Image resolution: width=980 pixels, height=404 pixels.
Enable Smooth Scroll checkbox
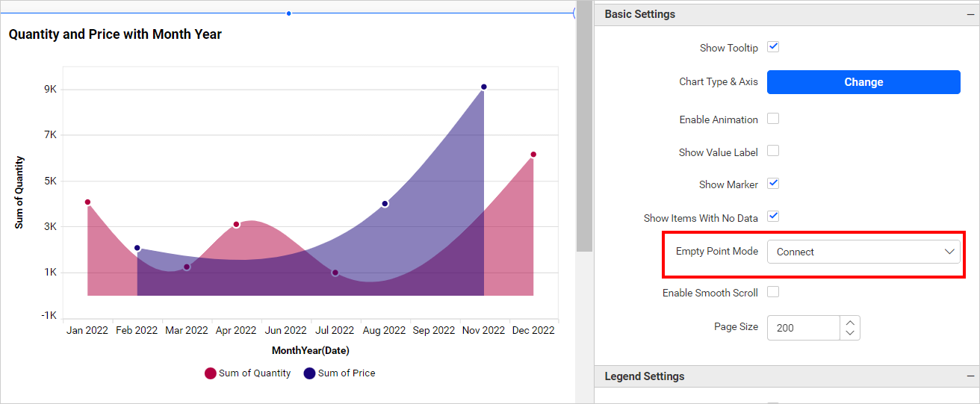(773, 292)
